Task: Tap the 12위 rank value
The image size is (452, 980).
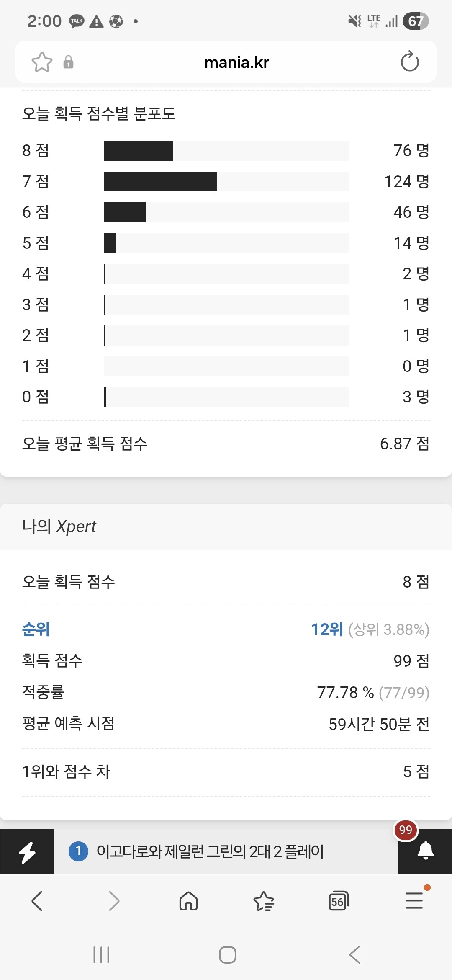Action: point(327,629)
